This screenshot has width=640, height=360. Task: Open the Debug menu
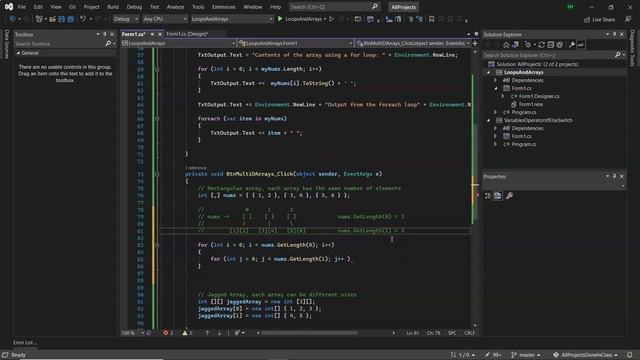click(134, 7)
